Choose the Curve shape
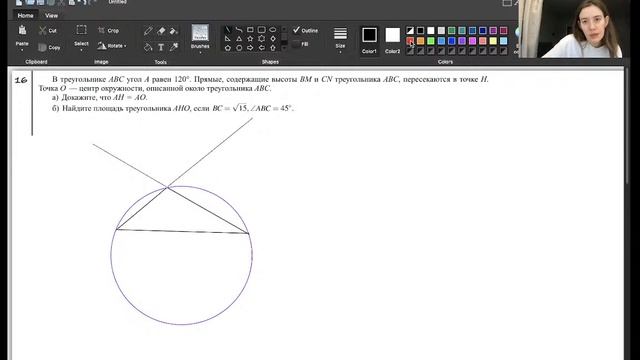 (239, 30)
